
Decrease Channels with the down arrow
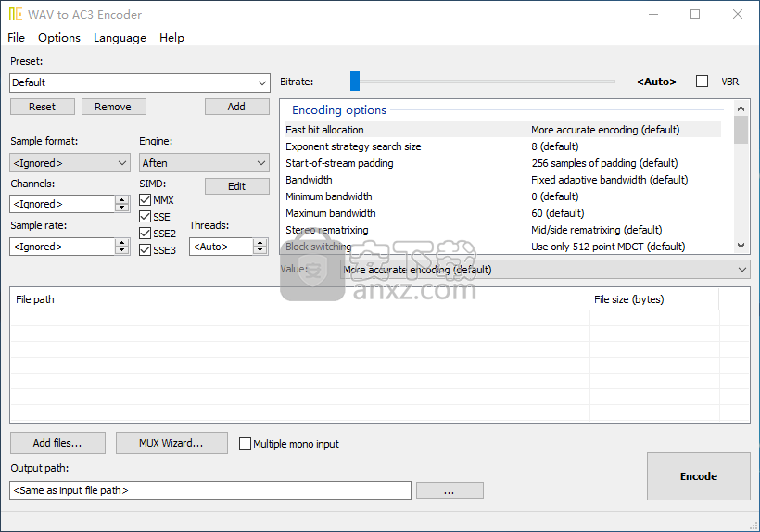click(122, 209)
